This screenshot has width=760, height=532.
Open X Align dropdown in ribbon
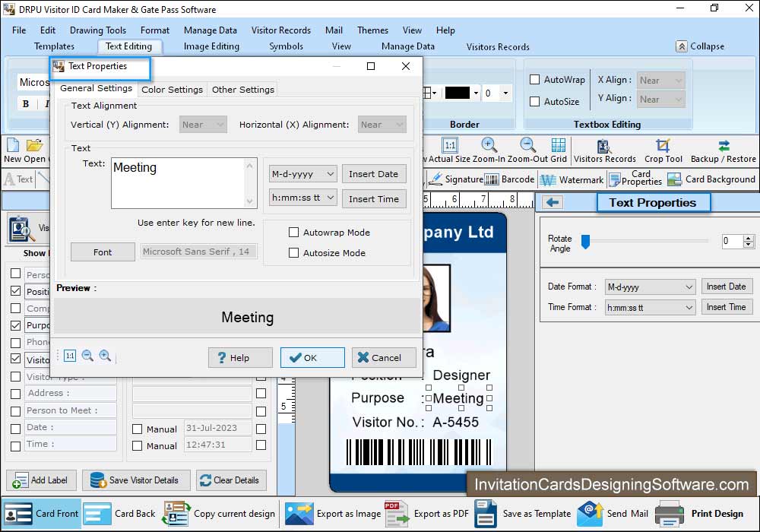click(x=660, y=80)
